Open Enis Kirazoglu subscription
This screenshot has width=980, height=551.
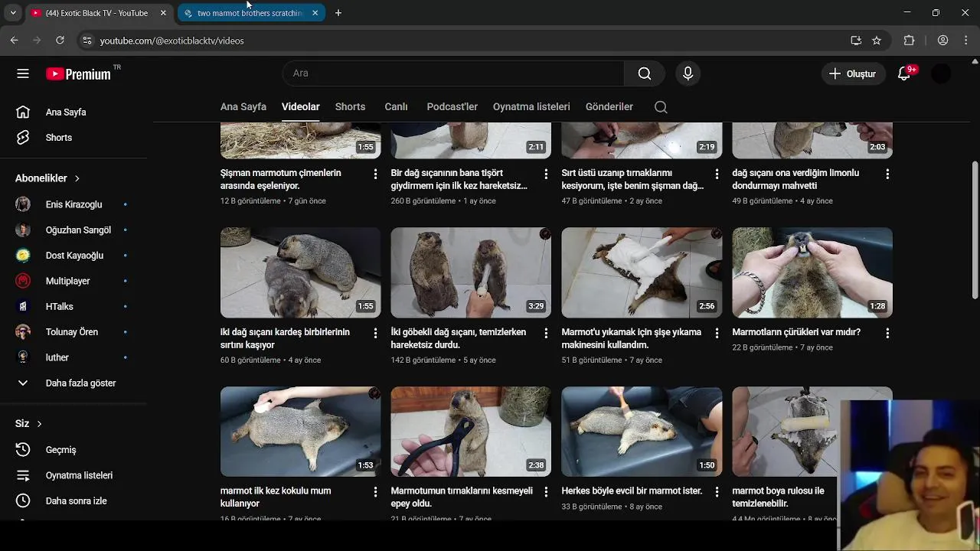tap(73, 204)
